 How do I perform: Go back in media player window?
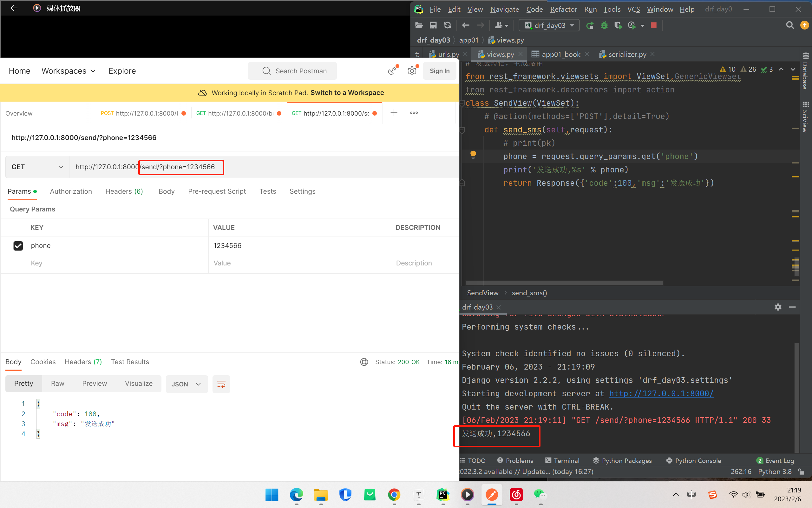14,8
